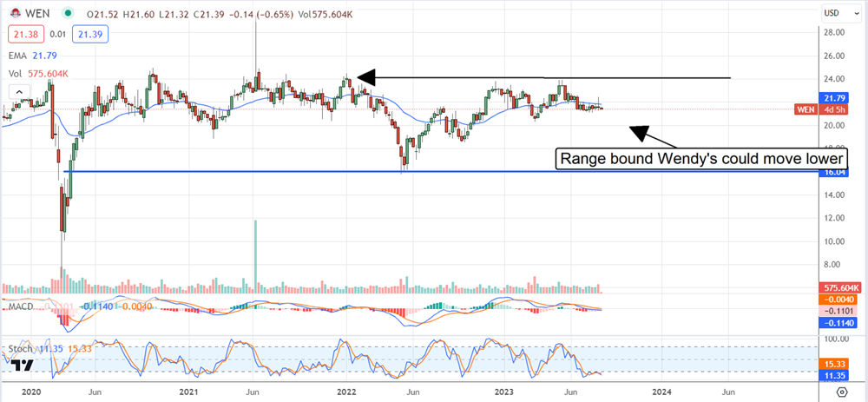Click the blue -0.1140 MACD scale tag
The height and width of the screenshot is (402, 868).
(x=838, y=322)
